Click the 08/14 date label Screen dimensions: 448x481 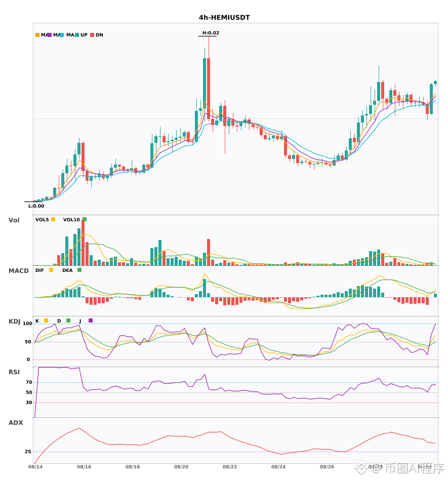[x=35, y=467]
